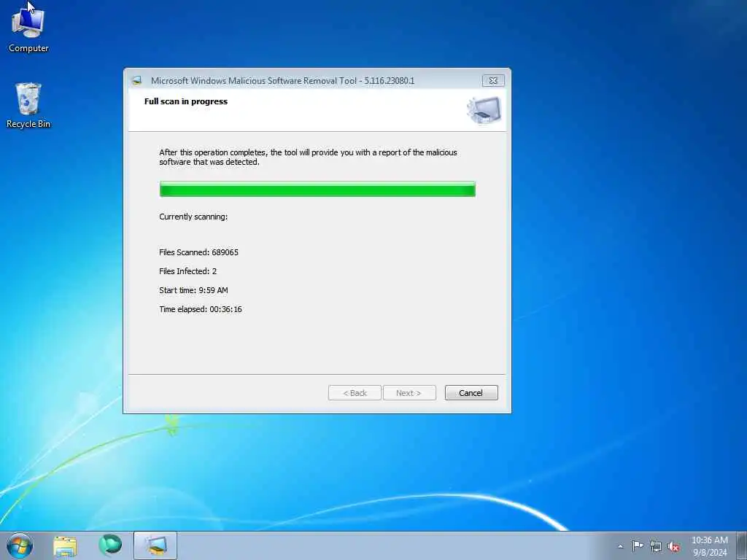Click 'Start time: 9:59 AM' text
747x560 pixels.
click(x=193, y=290)
